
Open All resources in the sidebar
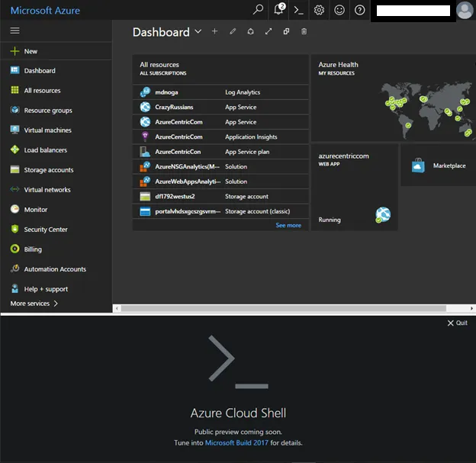(56, 90)
